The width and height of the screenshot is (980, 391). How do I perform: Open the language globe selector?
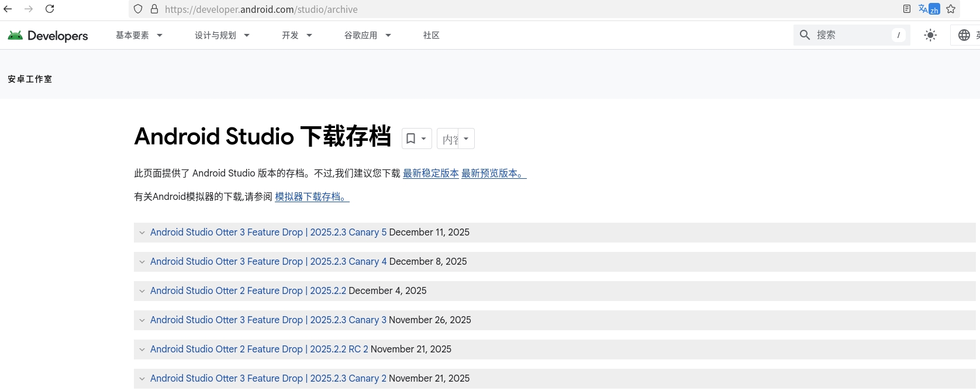(x=964, y=35)
